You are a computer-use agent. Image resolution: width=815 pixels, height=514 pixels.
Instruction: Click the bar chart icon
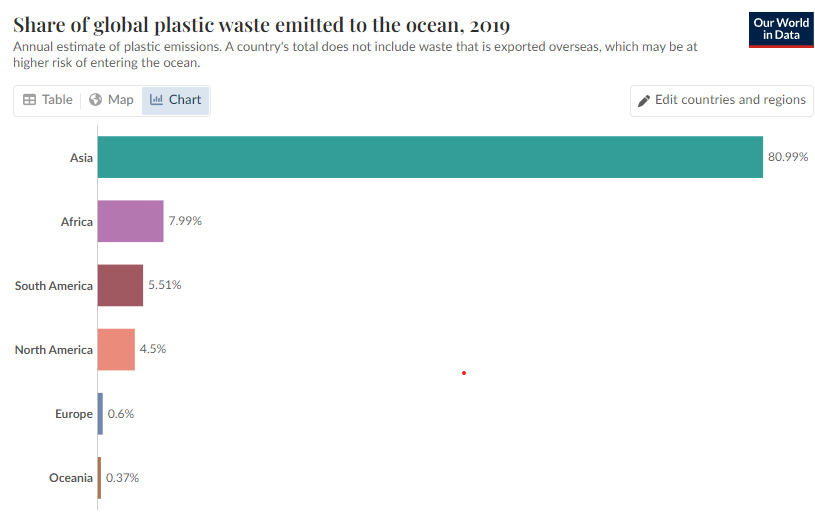click(156, 99)
